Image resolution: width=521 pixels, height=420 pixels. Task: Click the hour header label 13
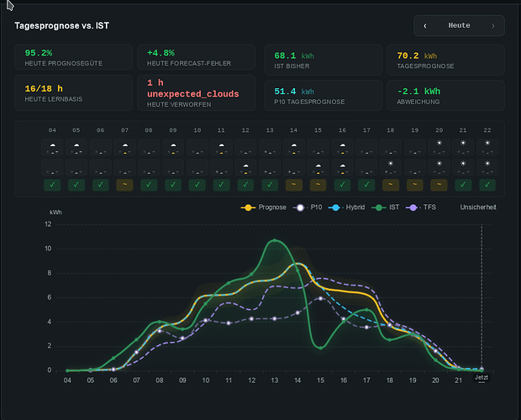pyautogui.click(x=270, y=130)
